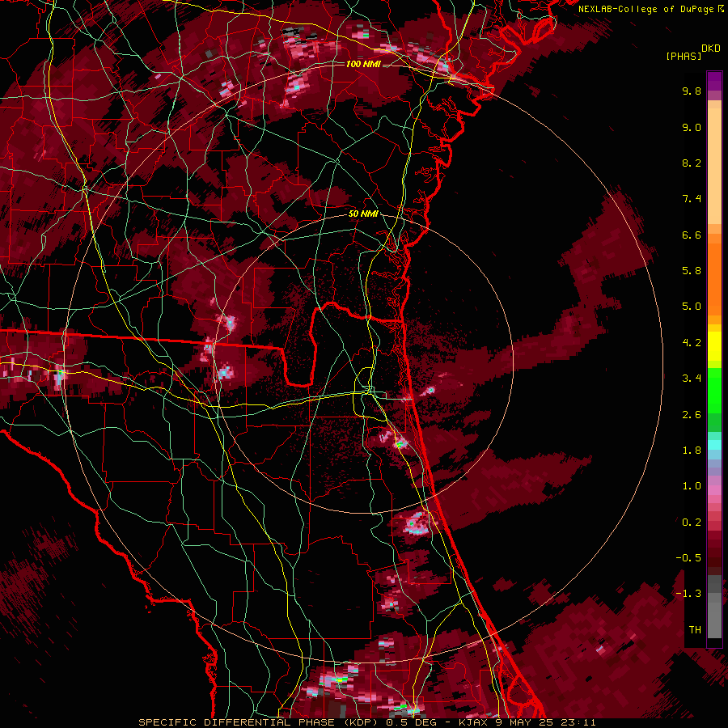Click the 1.8 scale value

click(x=692, y=451)
